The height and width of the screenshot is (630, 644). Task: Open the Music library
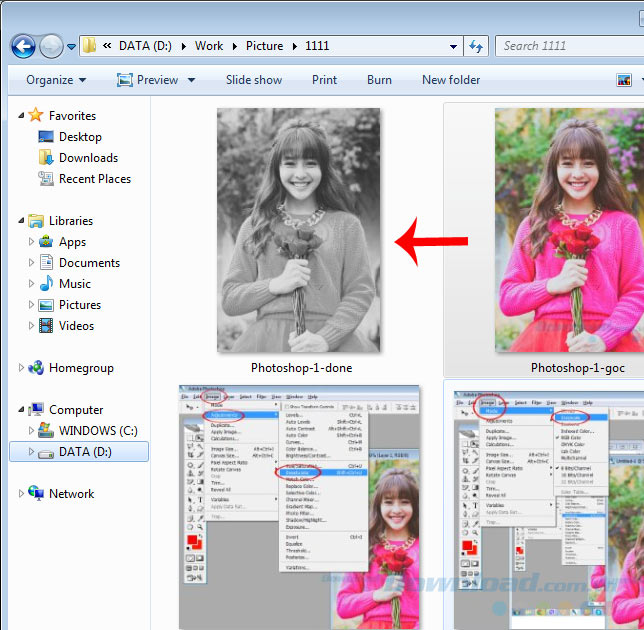74,284
